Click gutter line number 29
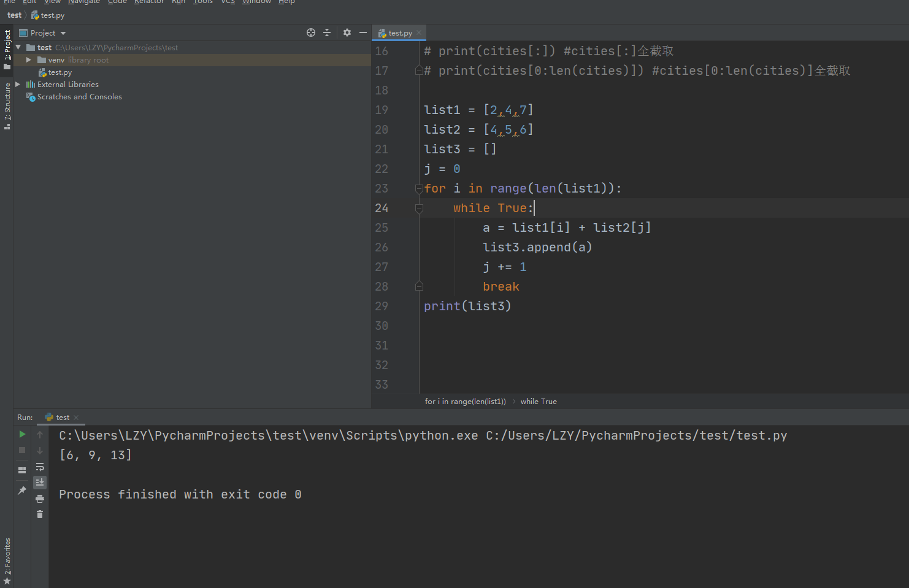 point(382,306)
